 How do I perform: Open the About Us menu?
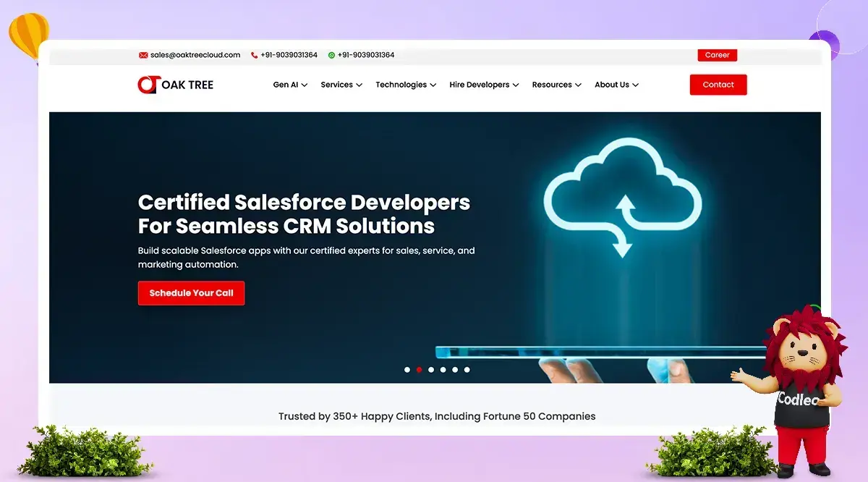click(616, 85)
